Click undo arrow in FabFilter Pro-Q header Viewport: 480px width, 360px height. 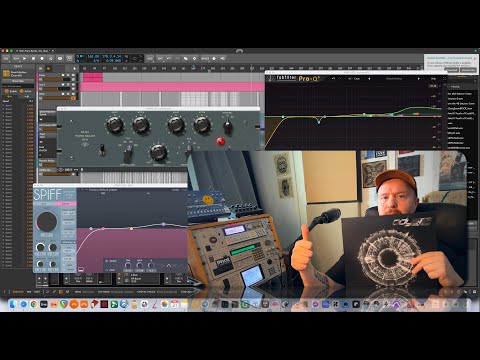pos(333,79)
